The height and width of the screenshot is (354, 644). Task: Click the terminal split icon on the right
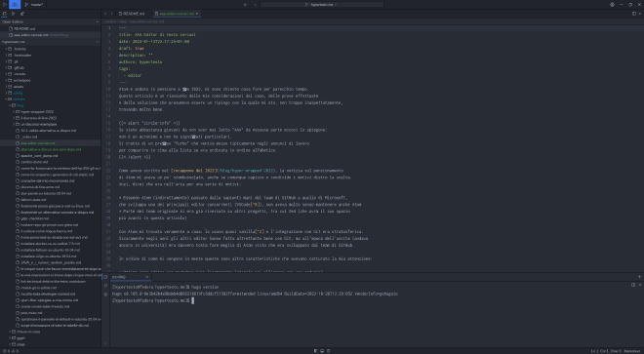633,285
